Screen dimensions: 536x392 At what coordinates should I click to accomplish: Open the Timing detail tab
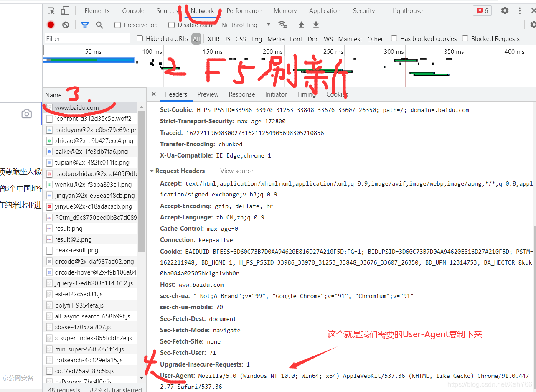pyautogui.click(x=307, y=94)
